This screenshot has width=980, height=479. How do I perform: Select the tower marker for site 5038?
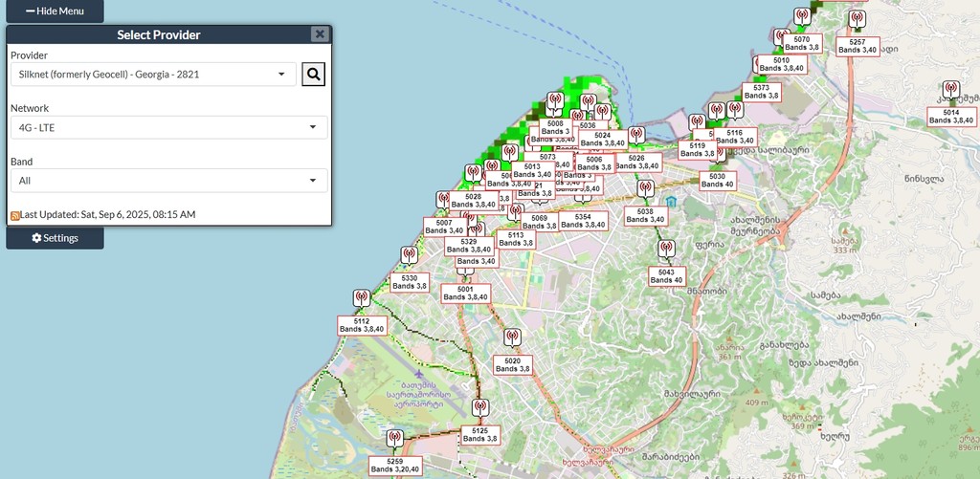(645, 189)
